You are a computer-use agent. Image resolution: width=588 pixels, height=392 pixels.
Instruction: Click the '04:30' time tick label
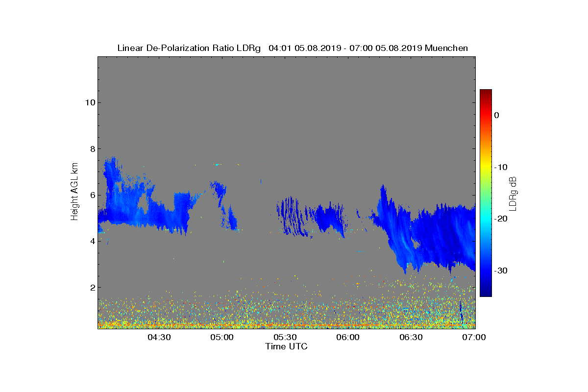159,337
